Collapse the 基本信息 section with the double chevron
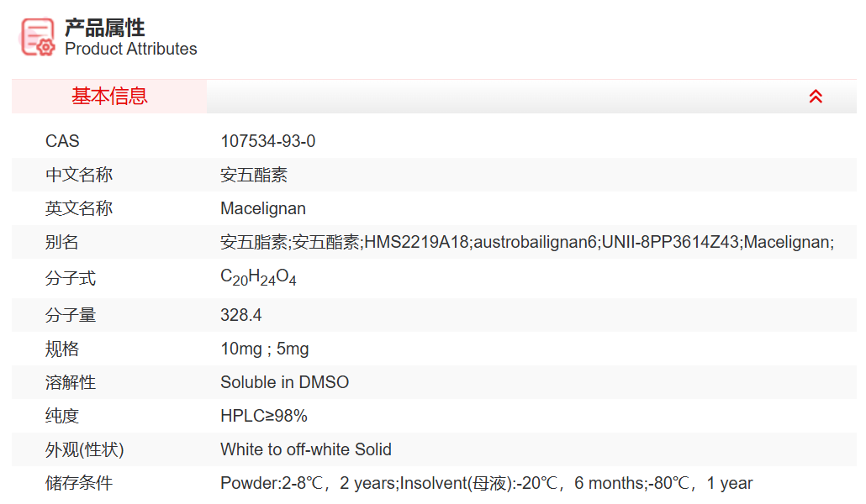This screenshot has height=504, width=866. pyautogui.click(x=815, y=97)
